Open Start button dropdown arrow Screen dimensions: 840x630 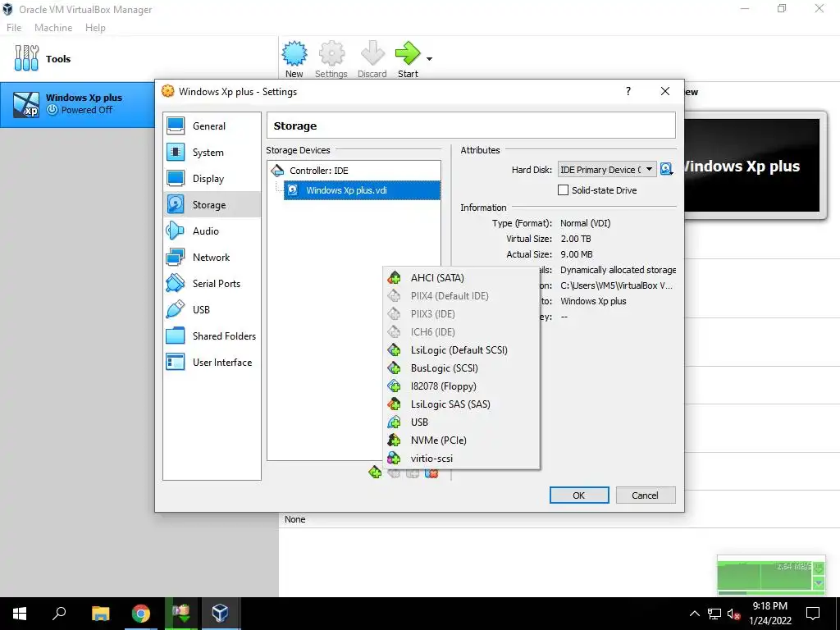(x=429, y=59)
